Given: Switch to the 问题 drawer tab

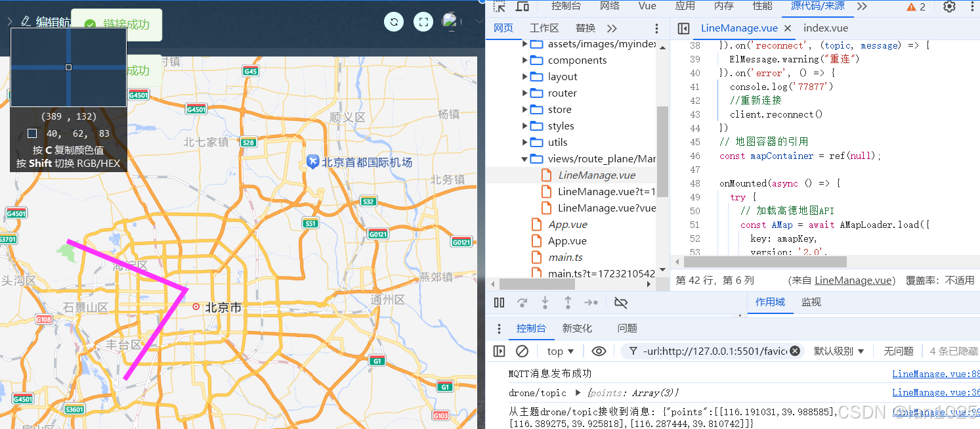Looking at the screenshot, I should tap(628, 328).
